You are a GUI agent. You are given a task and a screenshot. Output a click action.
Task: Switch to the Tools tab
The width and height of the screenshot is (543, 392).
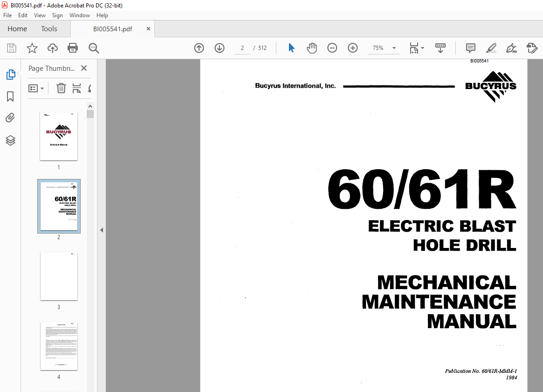49,29
